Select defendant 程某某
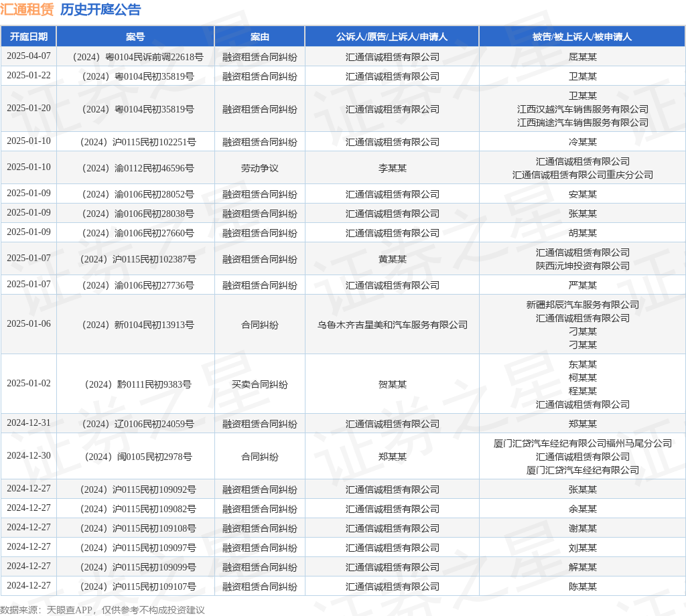The width and height of the screenshot is (686, 616). click(x=583, y=391)
